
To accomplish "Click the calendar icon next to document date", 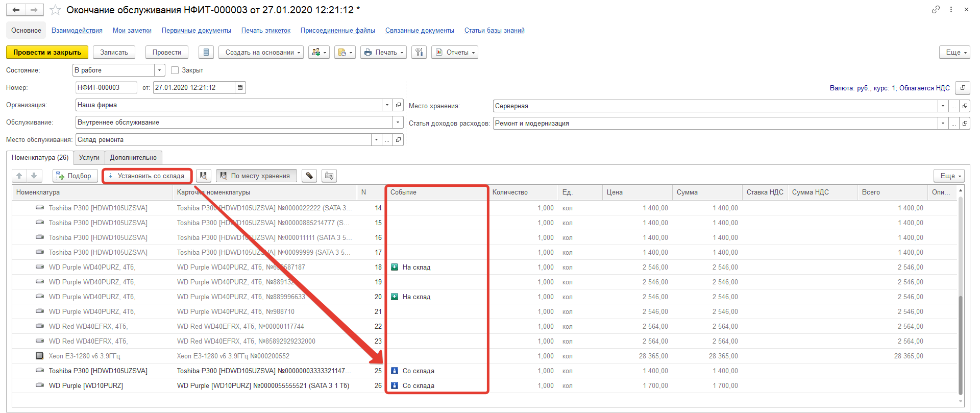I will (x=240, y=88).
